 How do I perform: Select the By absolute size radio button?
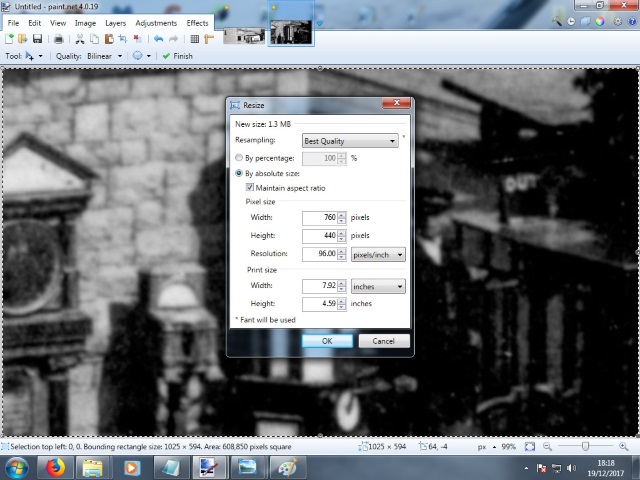click(239, 173)
